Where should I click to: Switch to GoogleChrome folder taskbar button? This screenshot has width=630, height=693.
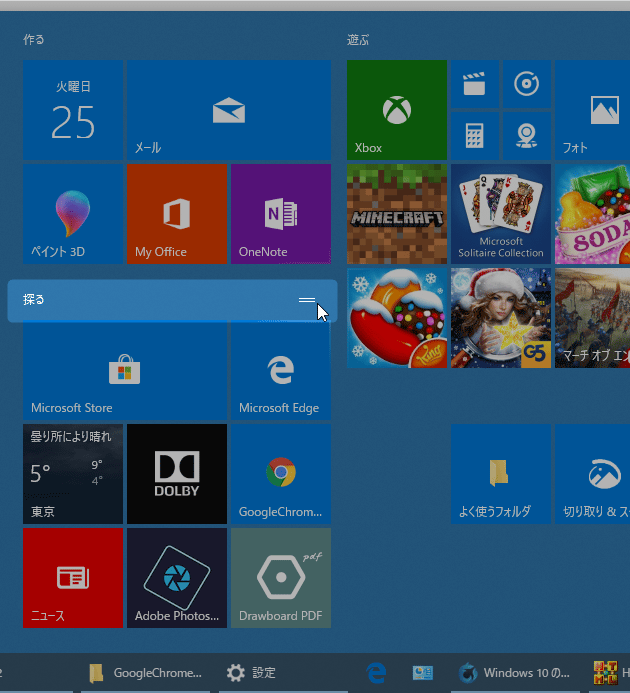tap(145, 673)
